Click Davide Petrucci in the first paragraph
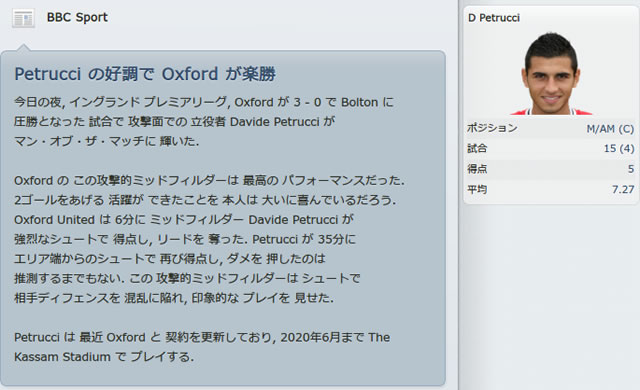This screenshot has height=390, width=640. [275, 122]
